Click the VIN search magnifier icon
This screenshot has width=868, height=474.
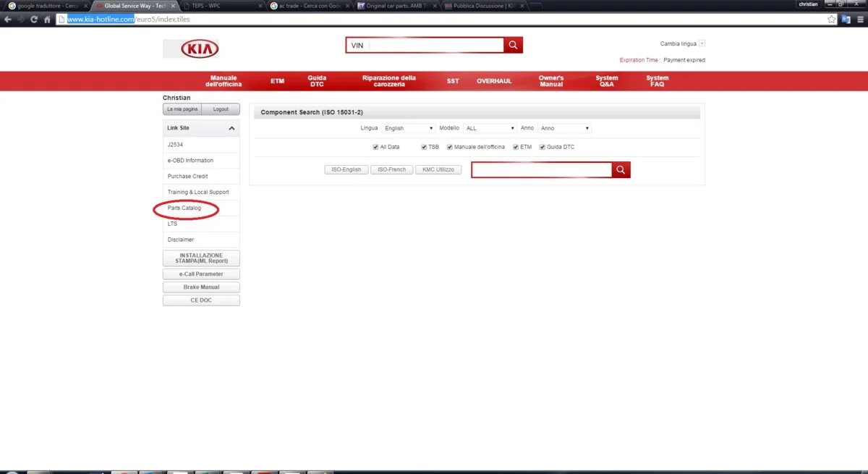point(513,45)
